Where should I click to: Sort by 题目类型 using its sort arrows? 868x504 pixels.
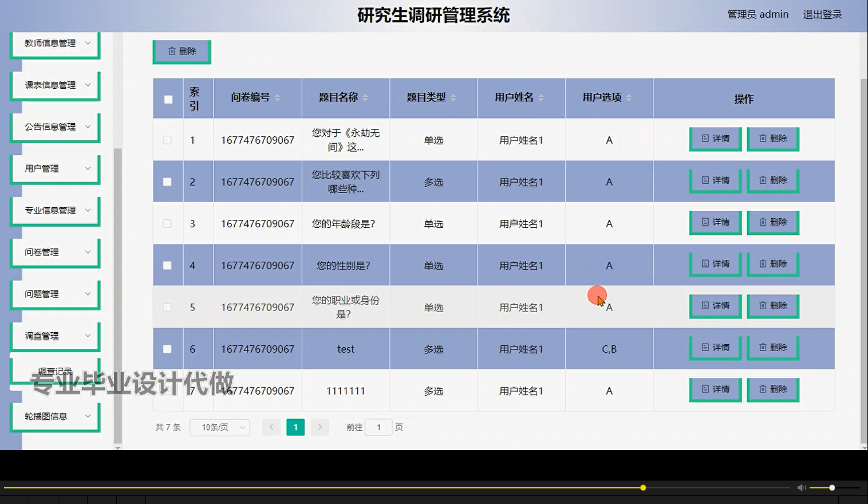click(453, 98)
